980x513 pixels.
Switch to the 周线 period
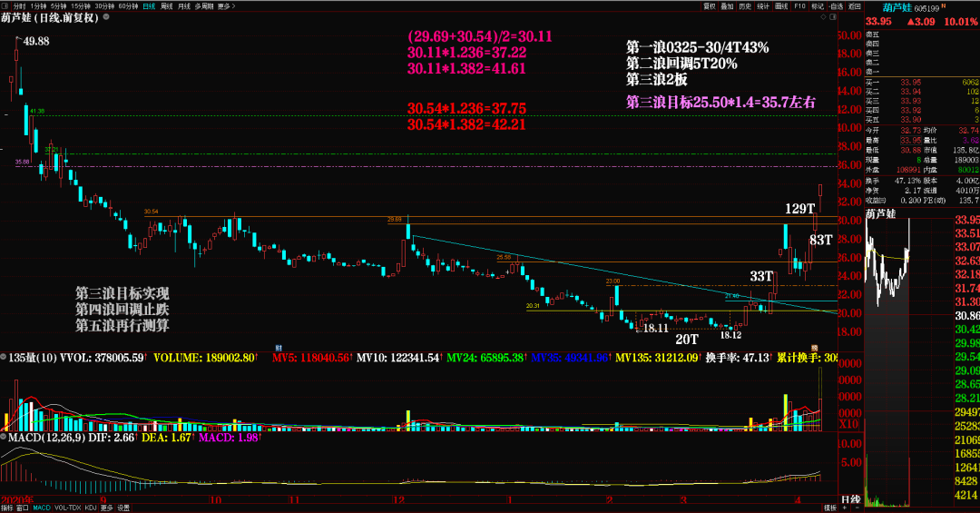point(166,6)
